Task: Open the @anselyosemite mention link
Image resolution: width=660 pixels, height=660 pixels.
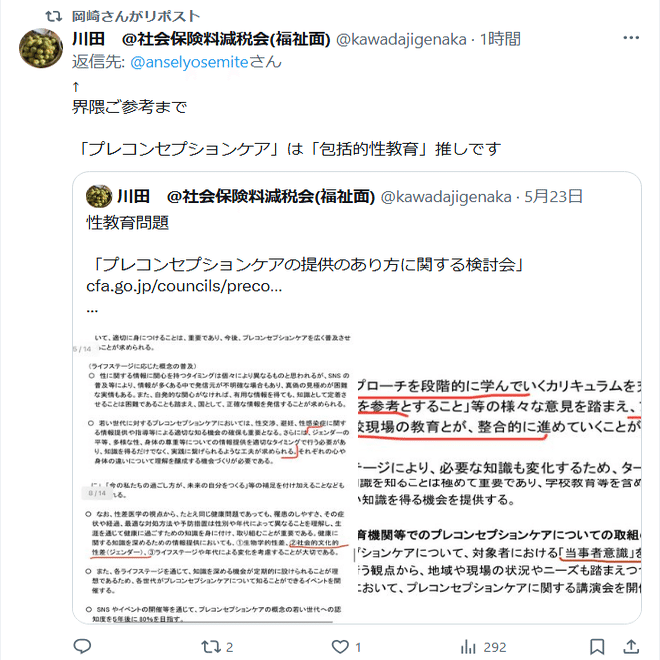Action: click(x=189, y=62)
